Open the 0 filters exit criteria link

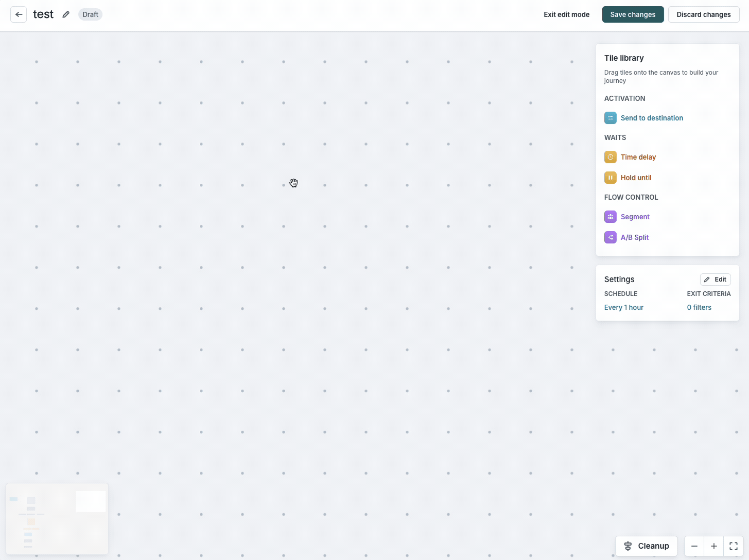tap(699, 307)
